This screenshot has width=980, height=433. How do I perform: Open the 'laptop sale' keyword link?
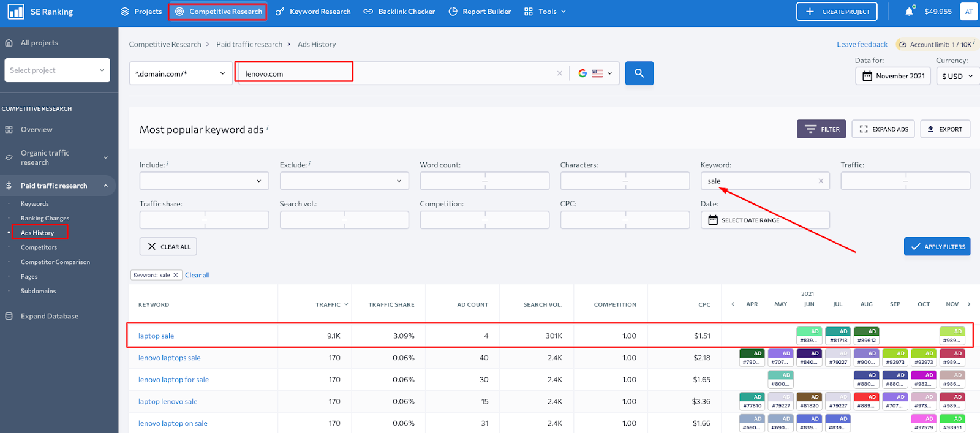(x=156, y=336)
